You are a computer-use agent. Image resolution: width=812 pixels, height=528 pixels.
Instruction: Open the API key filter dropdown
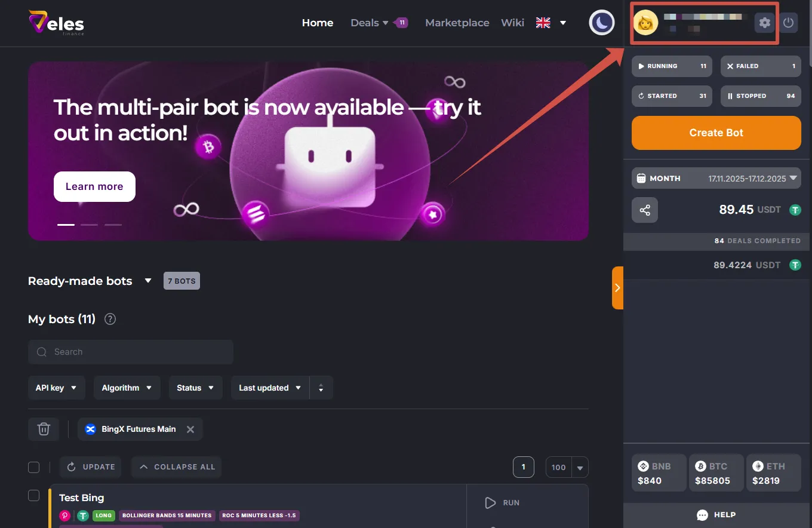(x=56, y=388)
